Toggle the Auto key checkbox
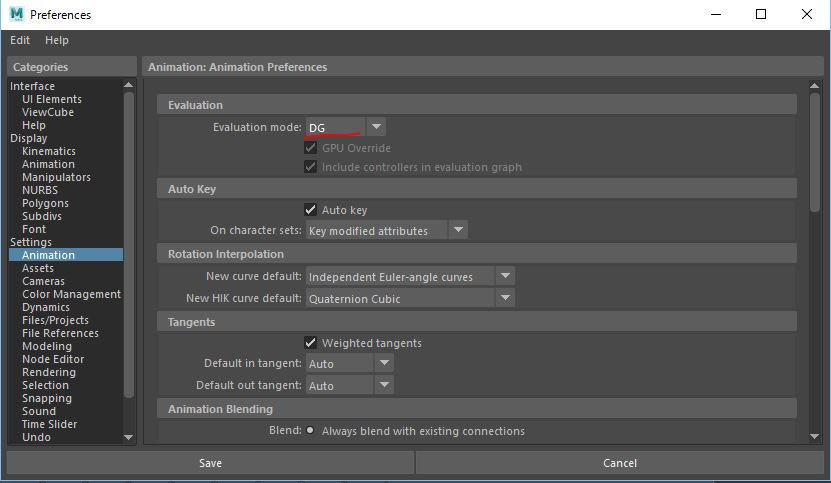 (311, 210)
